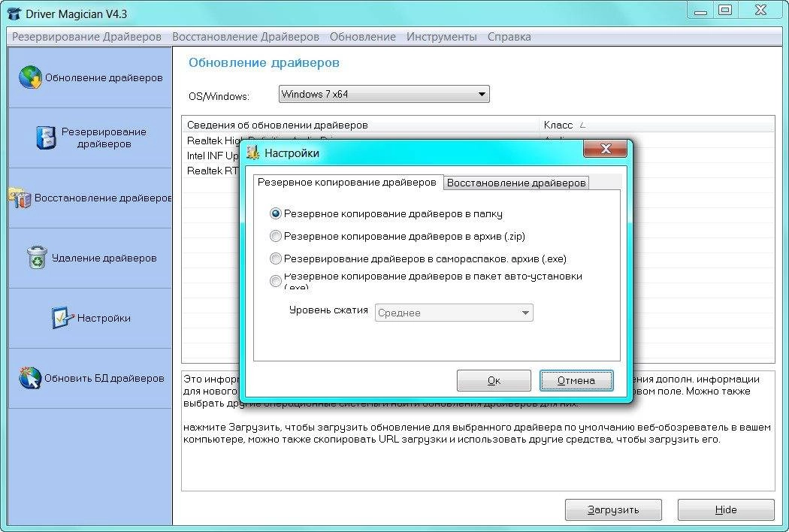
Task: Click the Отмена button
Action: [576, 380]
